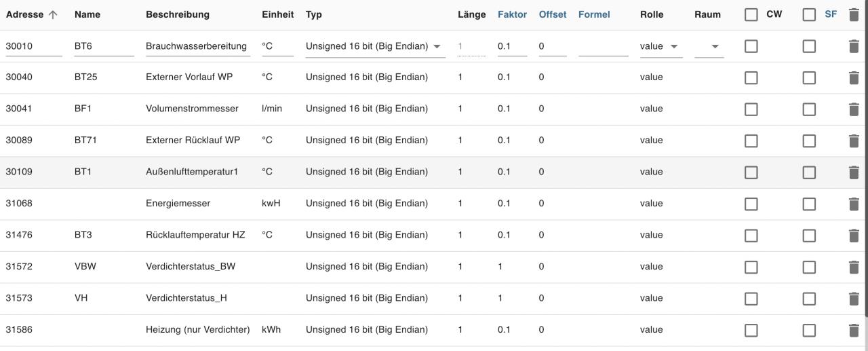Delete the BT25 Externer Vorlauf row
Image resolution: width=868 pixels, height=351 pixels.
(x=854, y=77)
